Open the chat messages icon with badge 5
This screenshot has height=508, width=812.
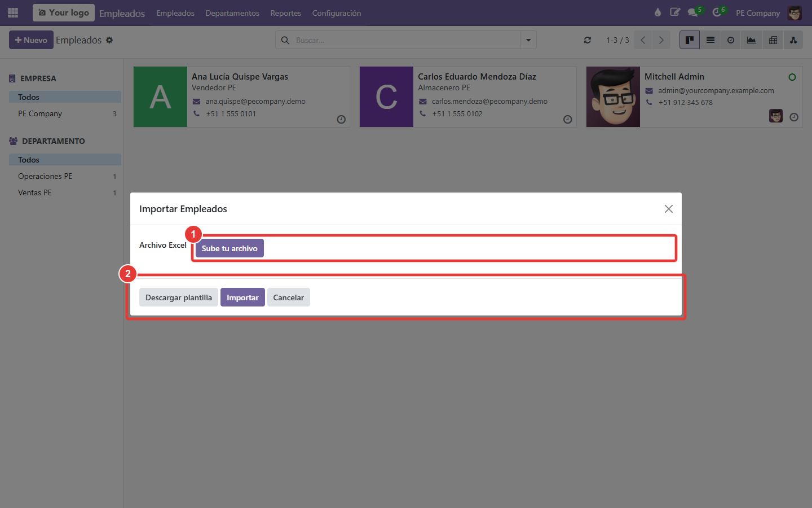click(693, 12)
